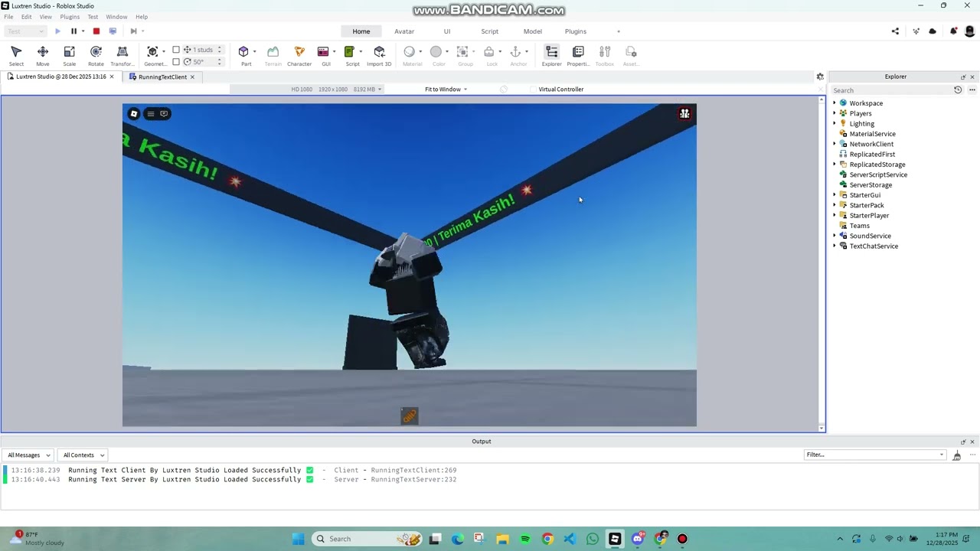This screenshot has width=980, height=551.
Task: Switch to the UI ribbon tab
Action: (447, 31)
